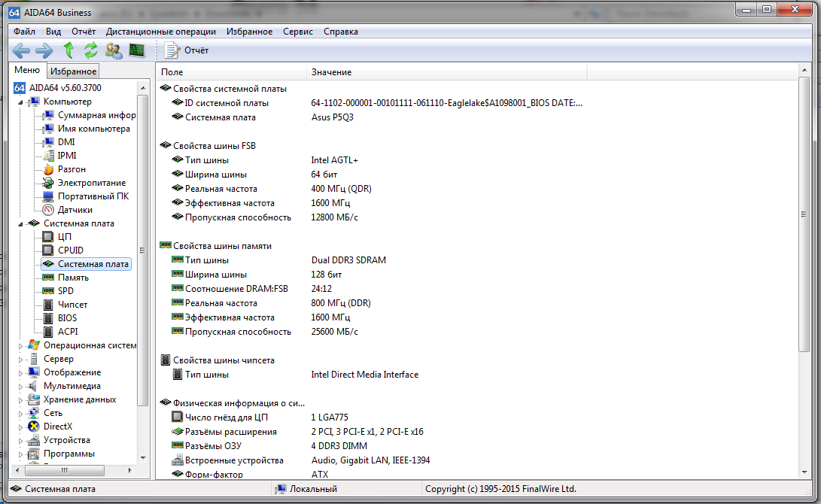Click the Электропитание power icon
Image resolution: width=821 pixels, height=504 pixels.
click(x=48, y=183)
